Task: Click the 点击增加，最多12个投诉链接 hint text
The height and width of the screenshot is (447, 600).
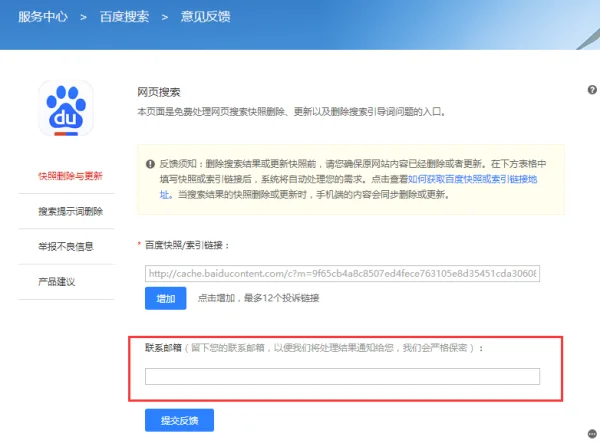Action: pyautogui.click(x=258, y=298)
